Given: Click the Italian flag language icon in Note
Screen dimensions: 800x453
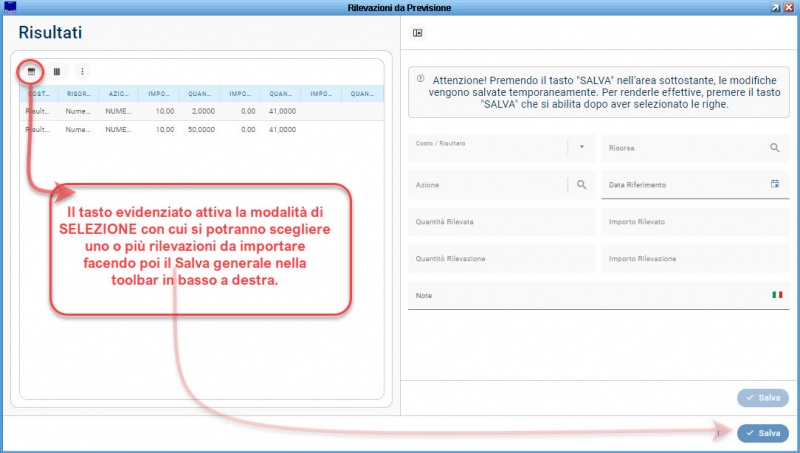Looking at the screenshot, I should (777, 295).
